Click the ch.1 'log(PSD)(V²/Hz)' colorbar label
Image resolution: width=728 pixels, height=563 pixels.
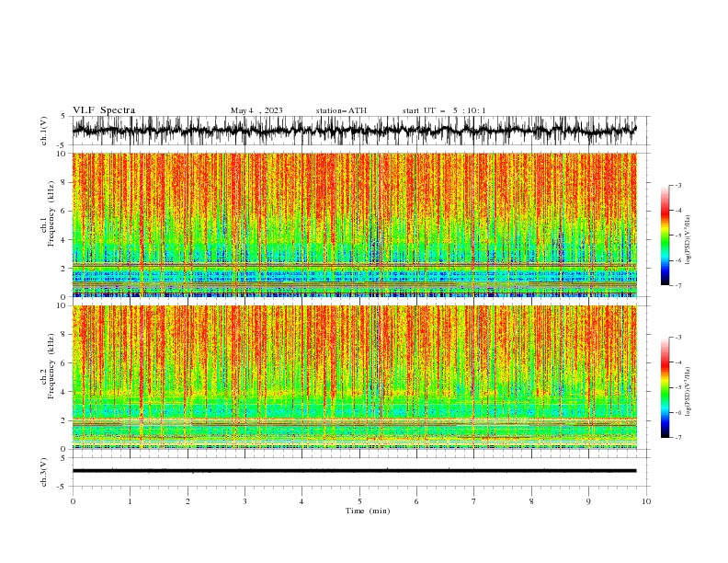(688, 240)
